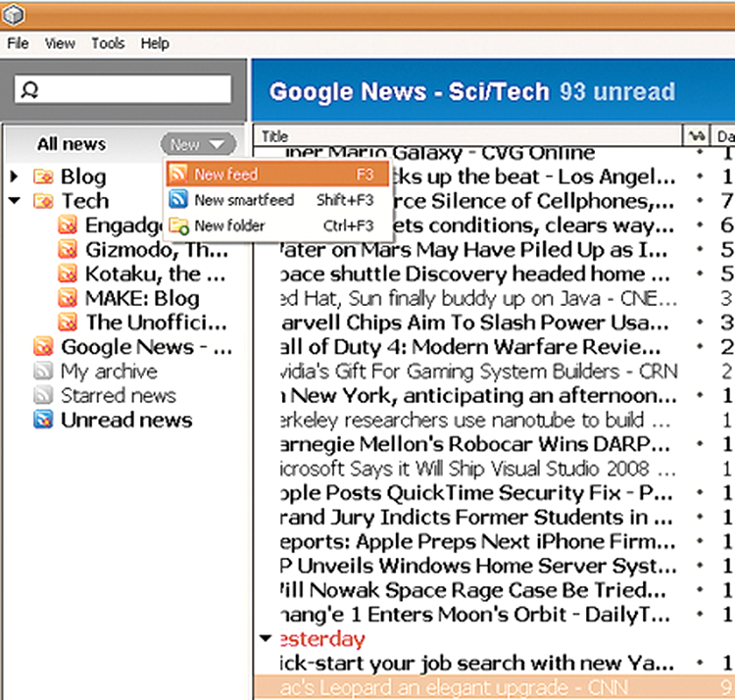Click the orange New feed RSS icon
735x700 pixels.
pyautogui.click(x=178, y=174)
